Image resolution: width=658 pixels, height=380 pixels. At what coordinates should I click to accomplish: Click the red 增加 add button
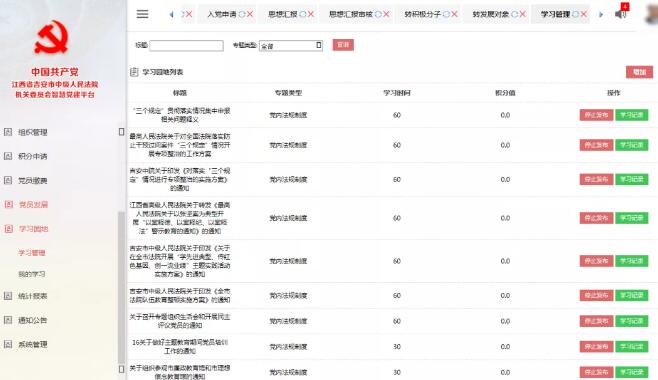coord(640,72)
